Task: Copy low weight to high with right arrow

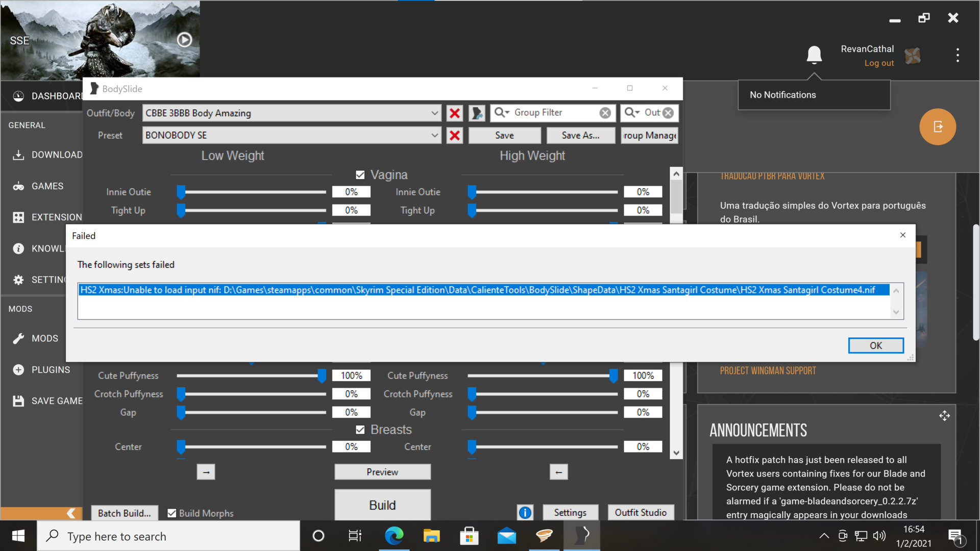Action: [x=206, y=472]
